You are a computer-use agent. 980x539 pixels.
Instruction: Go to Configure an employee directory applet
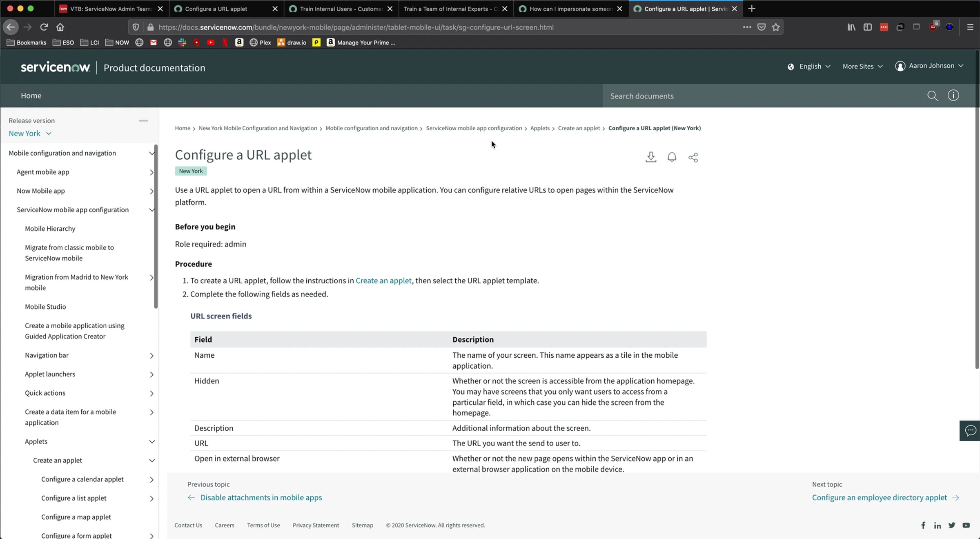tap(879, 497)
